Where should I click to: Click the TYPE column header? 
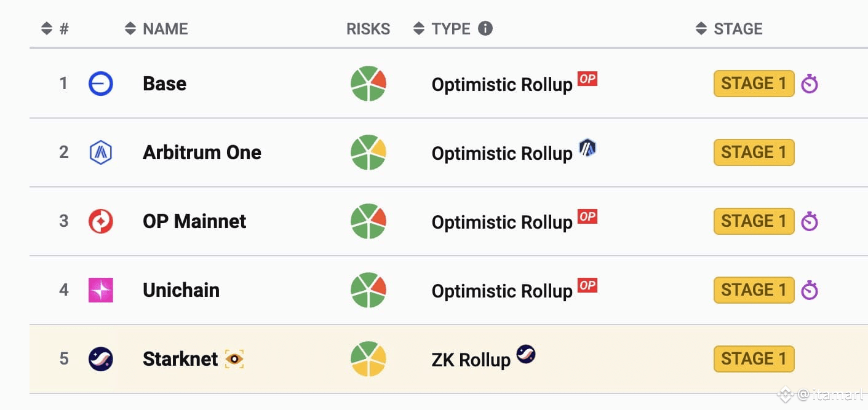tap(451, 29)
